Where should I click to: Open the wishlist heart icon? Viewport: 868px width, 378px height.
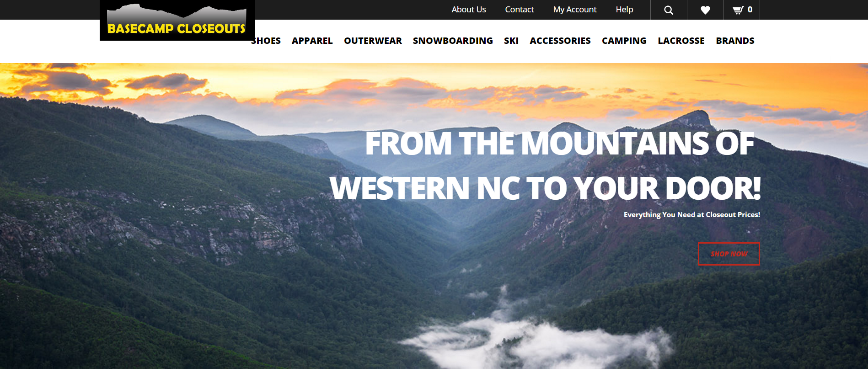pos(705,10)
